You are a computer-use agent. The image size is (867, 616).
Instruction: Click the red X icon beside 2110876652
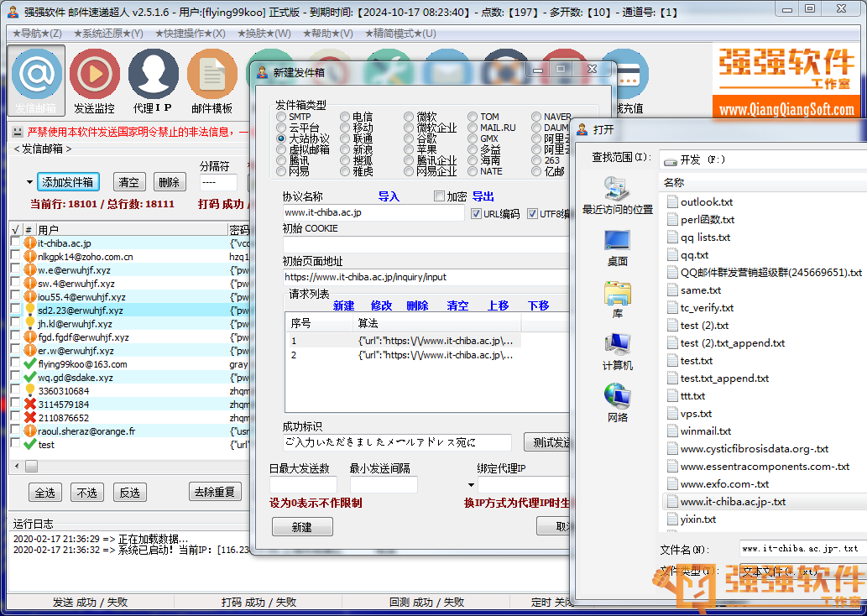tap(30, 417)
